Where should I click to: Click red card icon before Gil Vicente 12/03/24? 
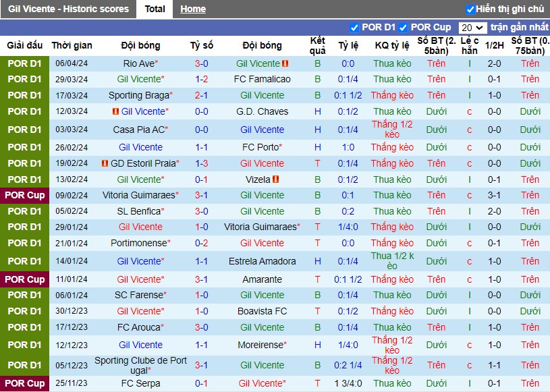[115, 111]
